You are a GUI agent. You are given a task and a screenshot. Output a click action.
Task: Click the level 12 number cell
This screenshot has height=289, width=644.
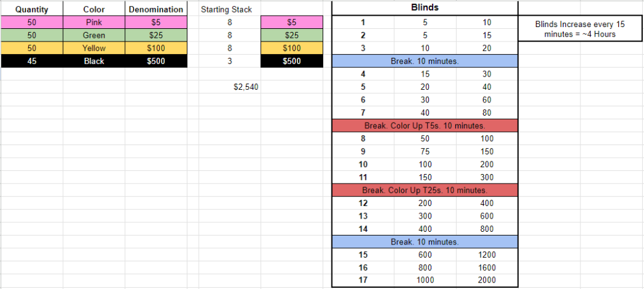[363, 203]
